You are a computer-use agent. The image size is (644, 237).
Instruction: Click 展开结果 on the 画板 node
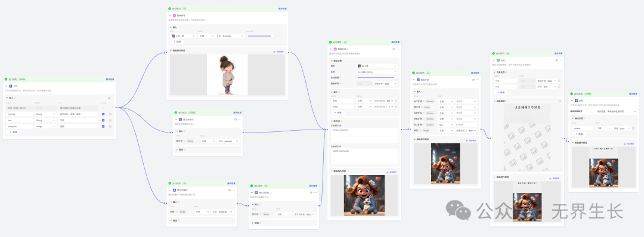[x=559, y=53]
